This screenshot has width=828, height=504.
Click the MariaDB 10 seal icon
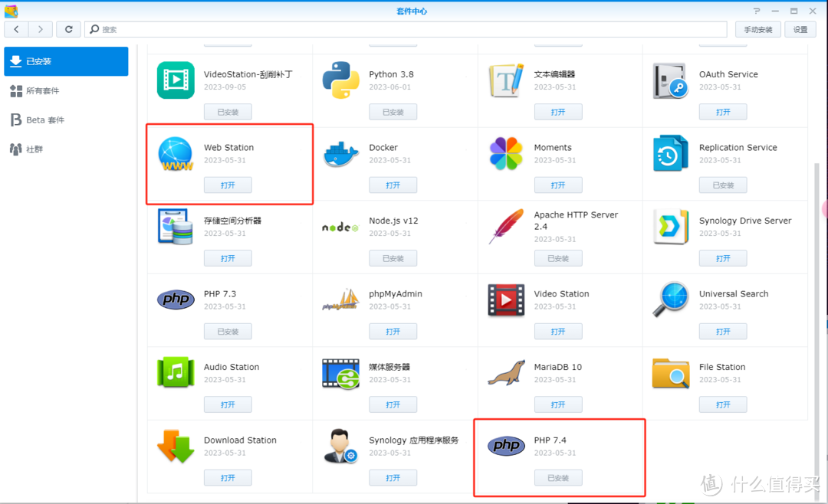point(506,372)
